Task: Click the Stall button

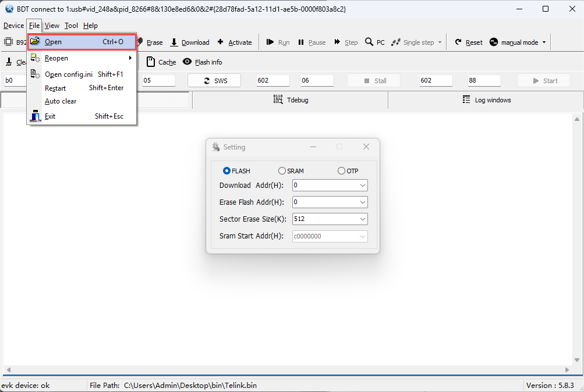Action: [x=374, y=80]
